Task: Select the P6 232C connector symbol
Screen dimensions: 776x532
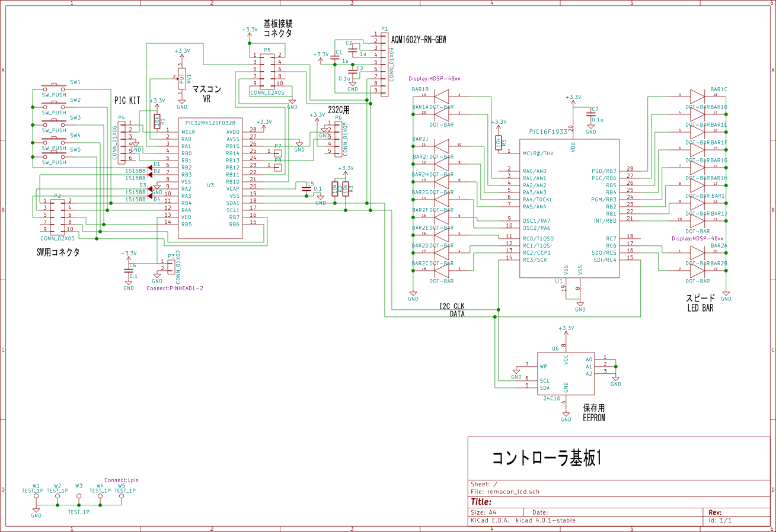Action: click(x=337, y=140)
